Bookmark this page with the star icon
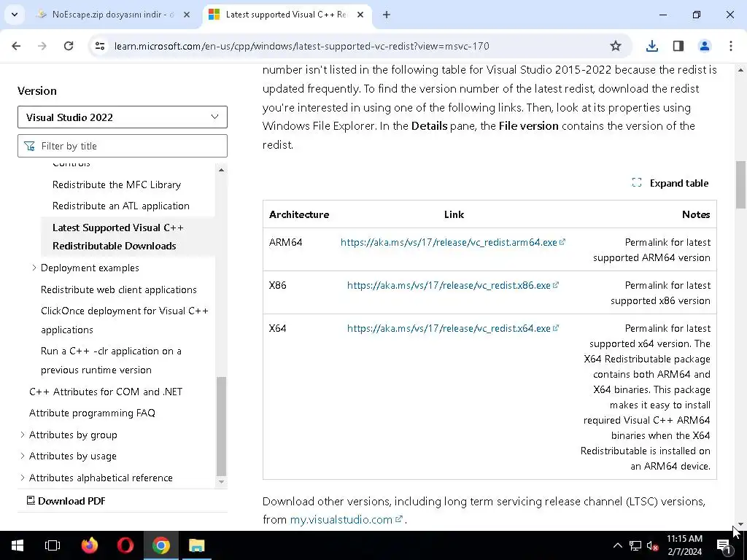Image resolution: width=747 pixels, height=560 pixels. [x=616, y=46]
